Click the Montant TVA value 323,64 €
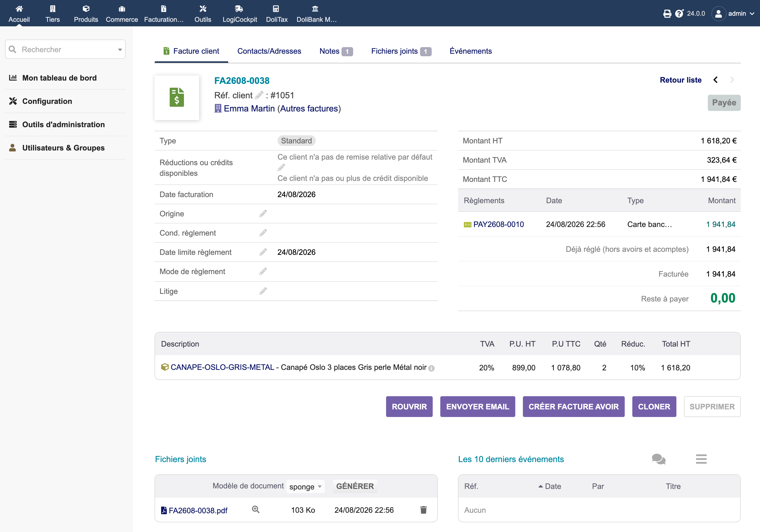760x532 pixels. [x=721, y=160]
